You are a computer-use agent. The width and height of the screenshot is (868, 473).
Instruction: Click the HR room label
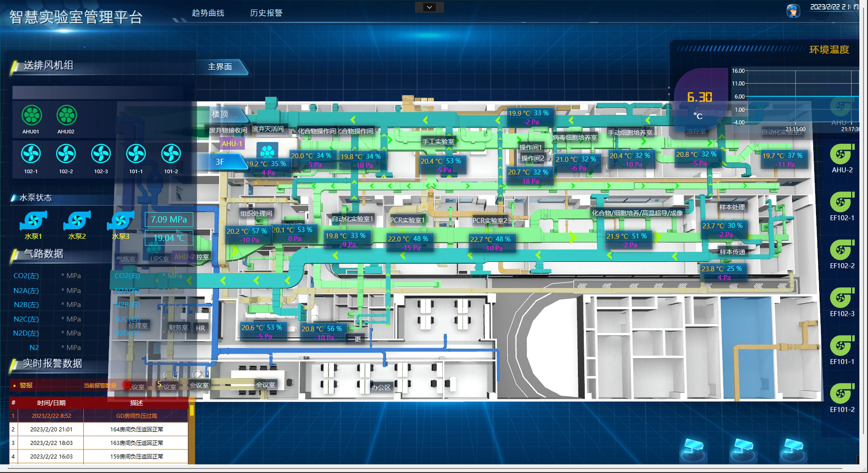[200, 328]
